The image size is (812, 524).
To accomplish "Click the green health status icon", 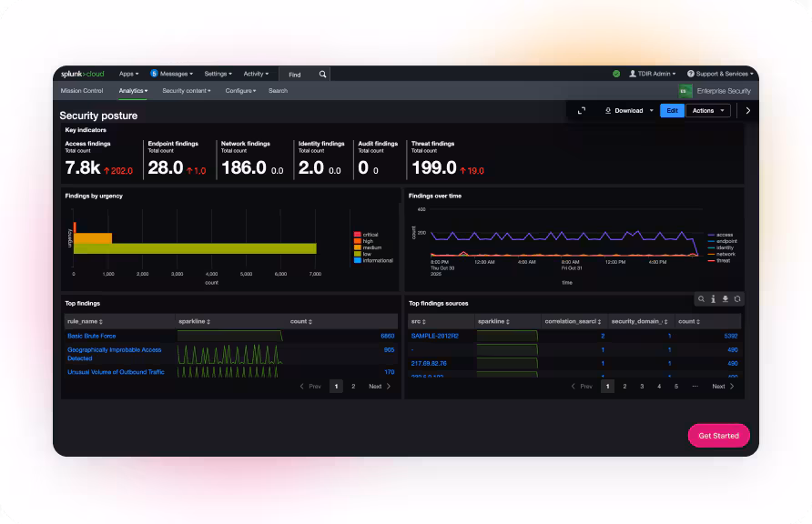I will click(x=616, y=74).
